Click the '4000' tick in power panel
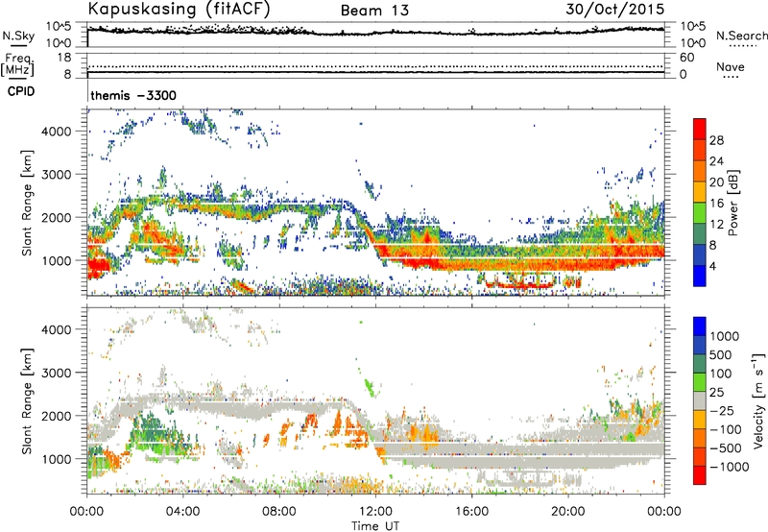Image resolution: width=768 pixels, height=532 pixels. tap(56, 132)
